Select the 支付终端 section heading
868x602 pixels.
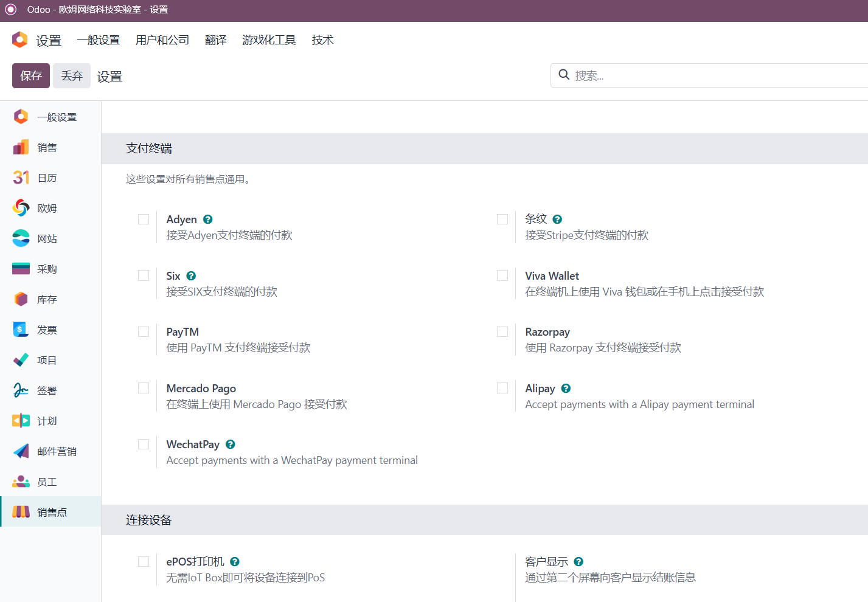coord(149,148)
